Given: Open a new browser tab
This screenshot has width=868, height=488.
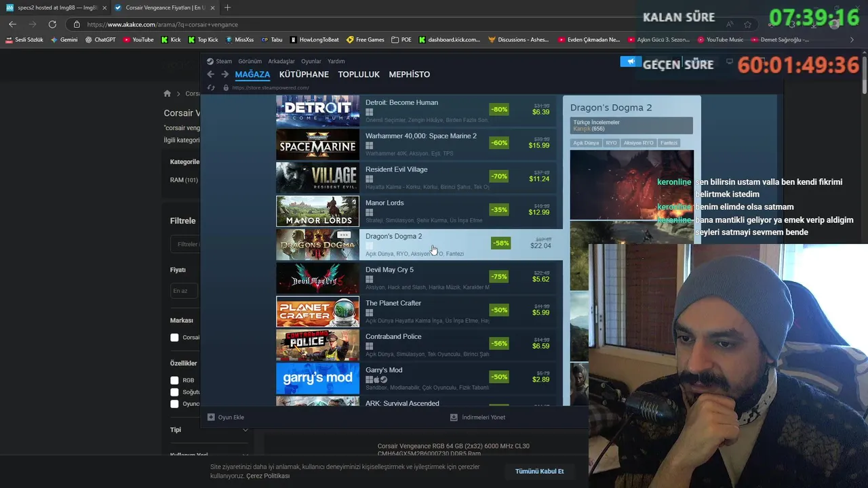Looking at the screenshot, I should 227,7.
